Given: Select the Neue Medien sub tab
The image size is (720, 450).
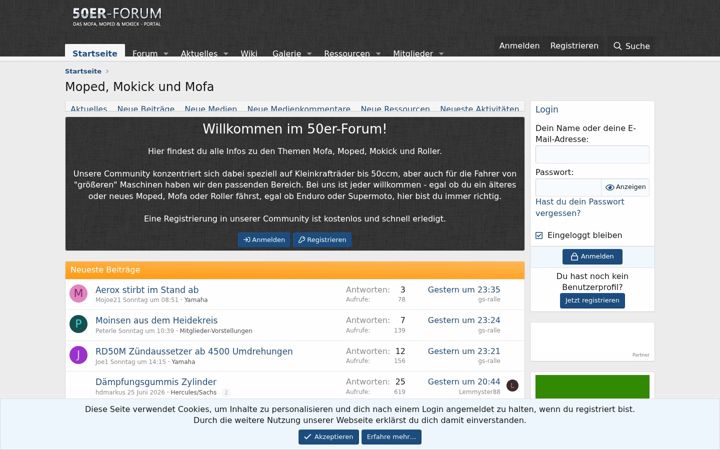Looking at the screenshot, I should (x=211, y=108).
